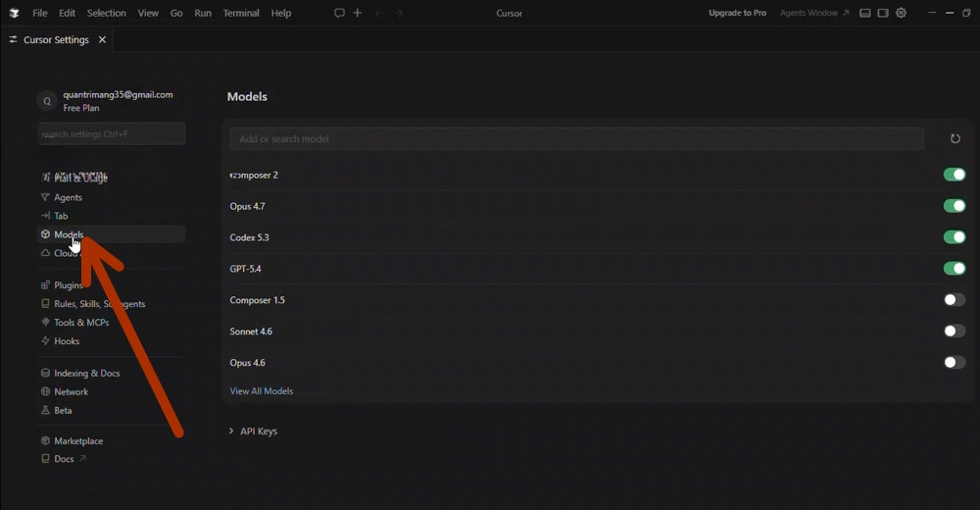Disable the Composer 2 model toggle
Image resolution: width=980 pixels, height=510 pixels.
[x=955, y=175]
